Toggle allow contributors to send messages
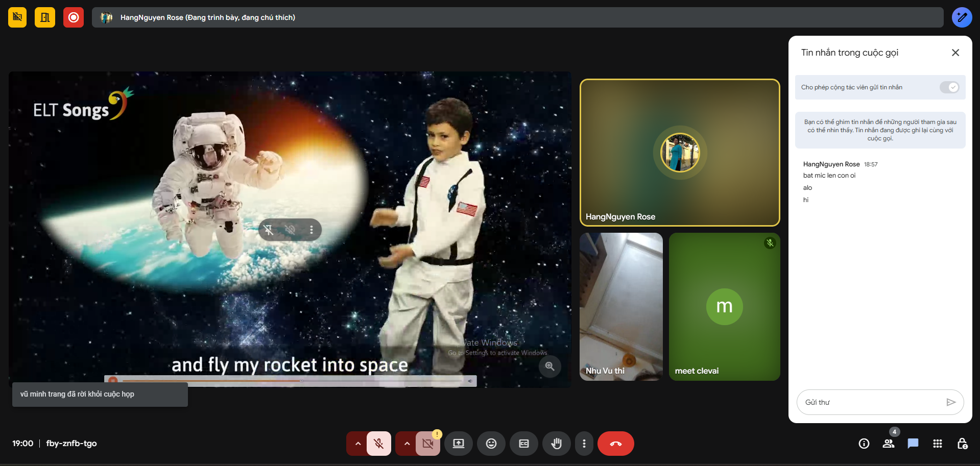The height and width of the screenshot is (466, 980). click(x=949, y=87)
